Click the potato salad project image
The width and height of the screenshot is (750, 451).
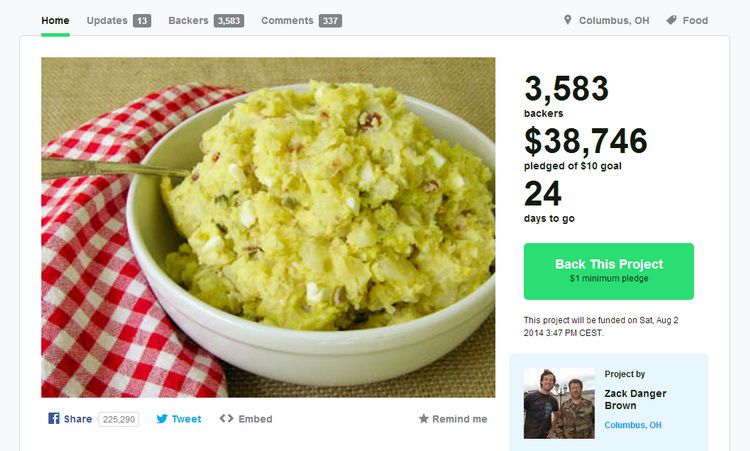pyautogui.click(x=268, y=227)
